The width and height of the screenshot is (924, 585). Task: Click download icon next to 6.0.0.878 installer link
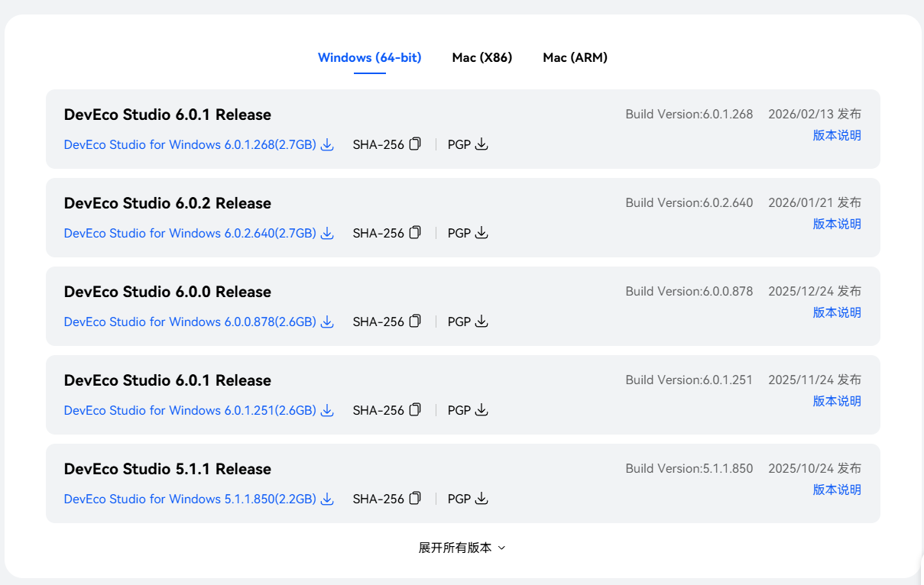327,322
